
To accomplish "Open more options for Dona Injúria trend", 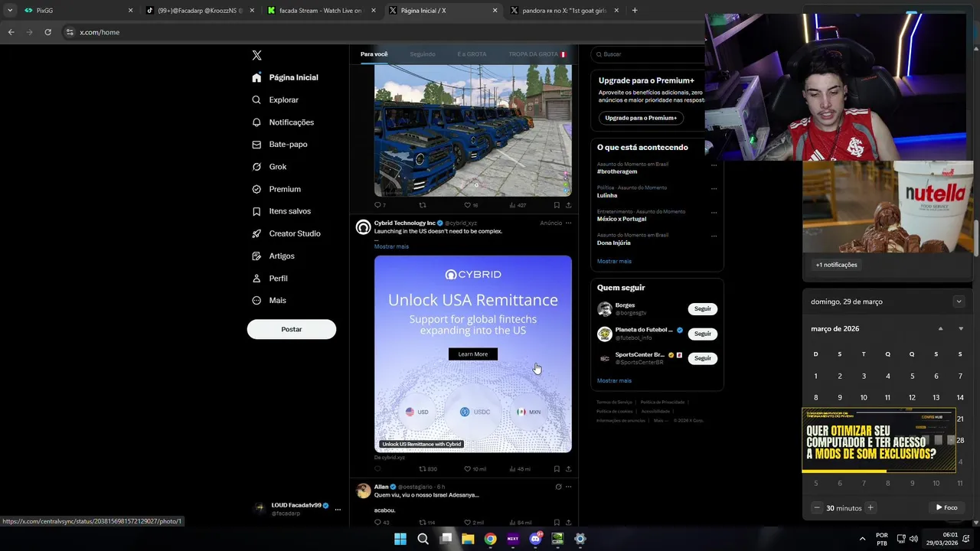I will (x=714, y=236).
